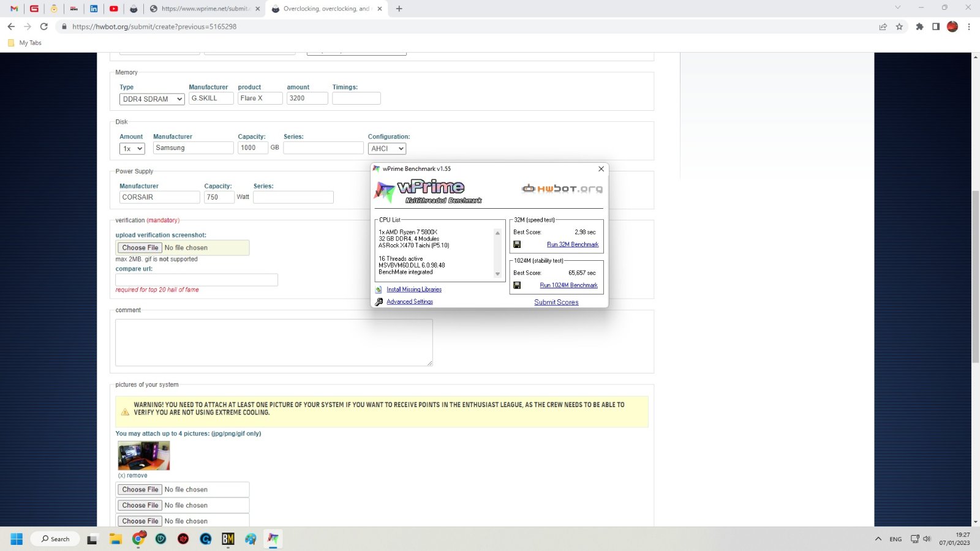Image resolution: width=980 pixels, height=551 pixels.
Task: Open disk Amount 1x dropdown
Action: 132,148
